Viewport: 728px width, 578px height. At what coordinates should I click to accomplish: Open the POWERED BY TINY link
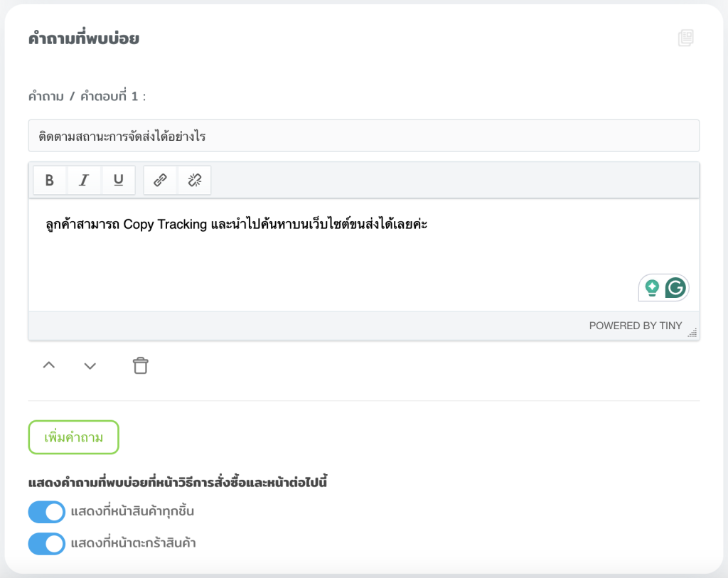click(x=635, y=326)
